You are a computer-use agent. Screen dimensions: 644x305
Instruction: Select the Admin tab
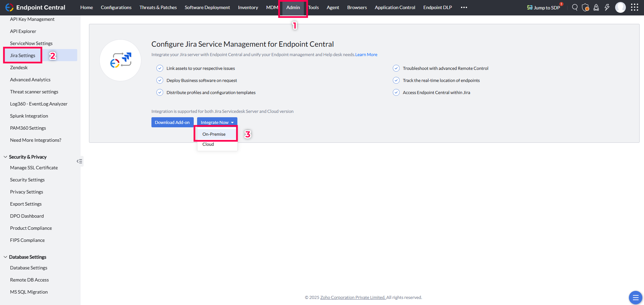click(x=293, y=7)
